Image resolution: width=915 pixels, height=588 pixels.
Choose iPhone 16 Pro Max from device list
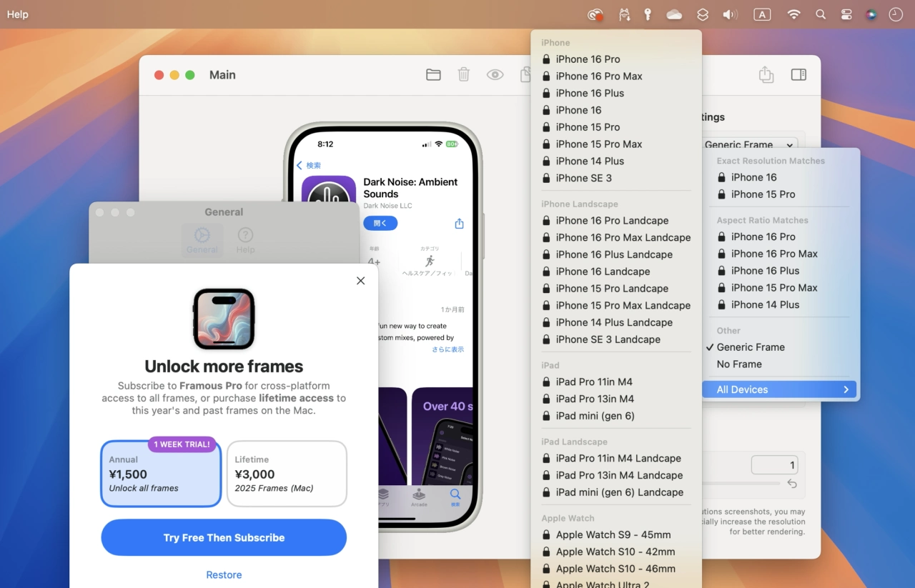(x=599, y=76)
